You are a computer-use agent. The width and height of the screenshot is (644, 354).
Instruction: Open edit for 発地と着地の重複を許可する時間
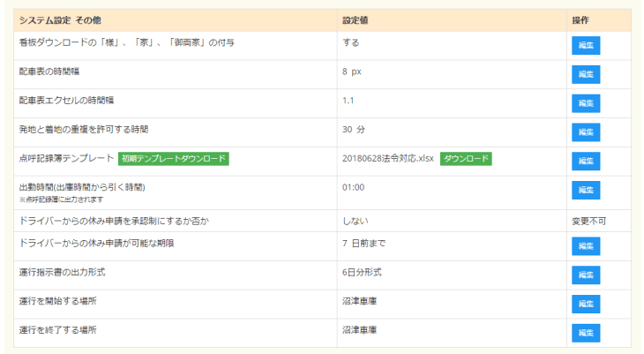585,132
